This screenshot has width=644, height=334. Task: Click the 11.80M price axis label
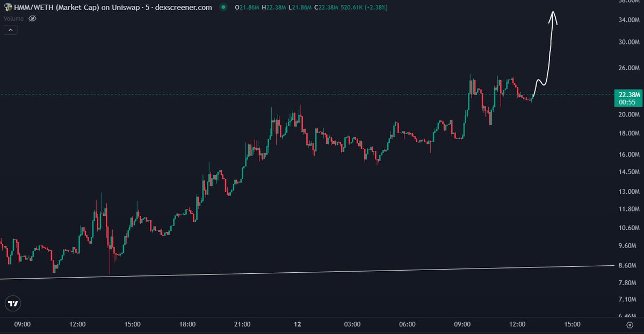(629, 209)
